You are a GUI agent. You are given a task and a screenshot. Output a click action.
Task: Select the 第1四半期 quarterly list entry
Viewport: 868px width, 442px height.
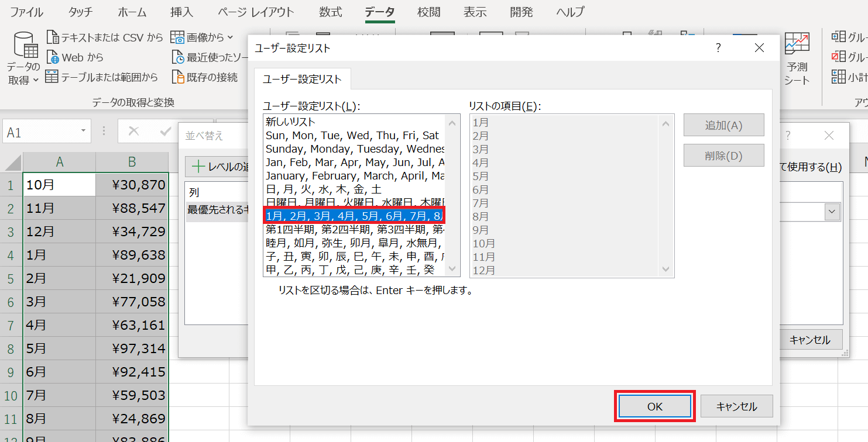point(352,229)
